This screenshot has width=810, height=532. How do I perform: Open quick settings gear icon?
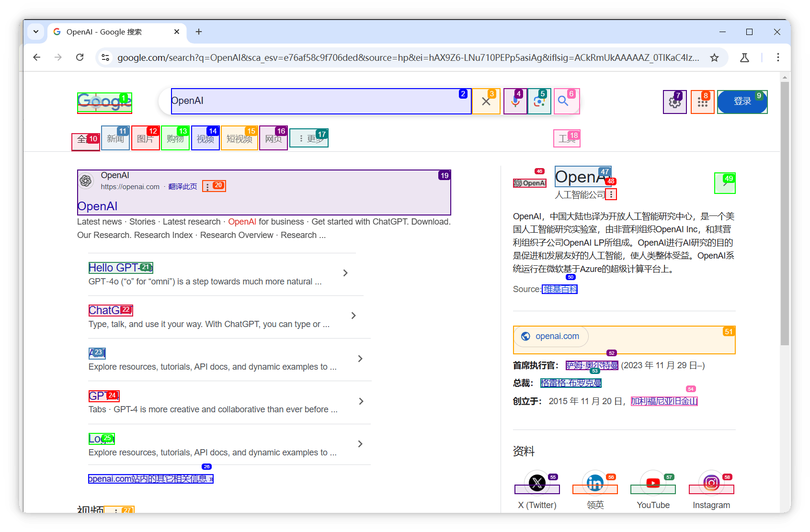[675, 102]
